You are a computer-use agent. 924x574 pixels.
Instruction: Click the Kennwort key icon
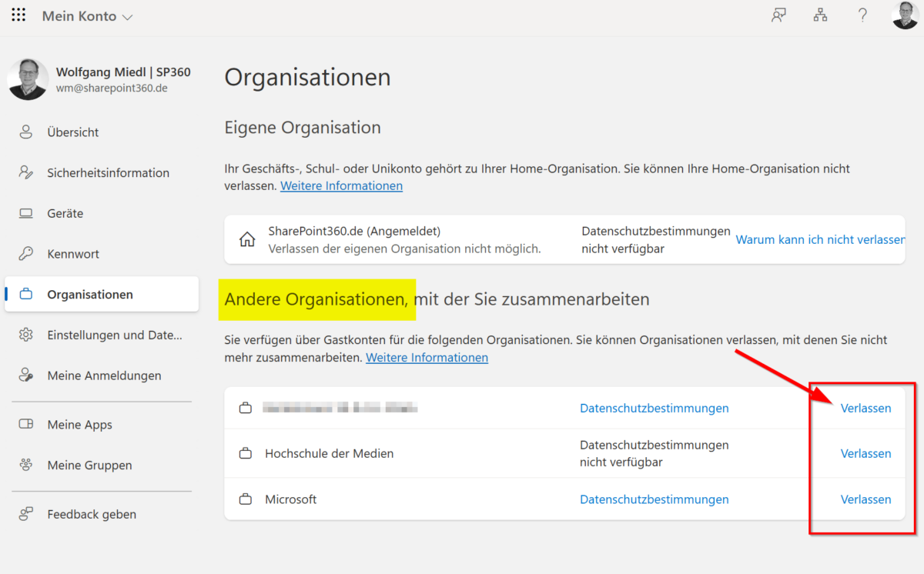[x=26, y=254]
